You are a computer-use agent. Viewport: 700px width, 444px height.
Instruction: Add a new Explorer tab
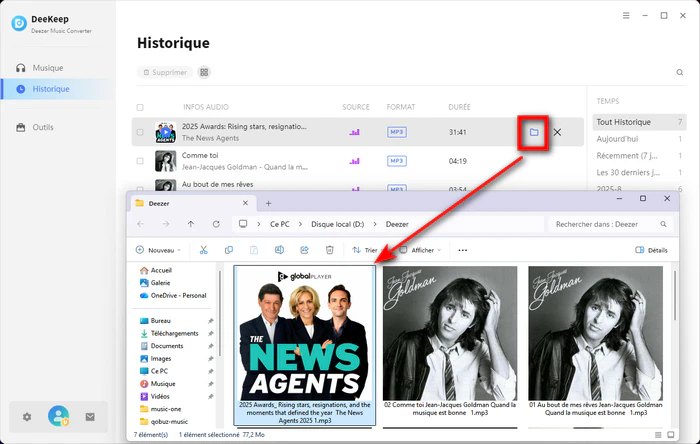click(268, 203)
